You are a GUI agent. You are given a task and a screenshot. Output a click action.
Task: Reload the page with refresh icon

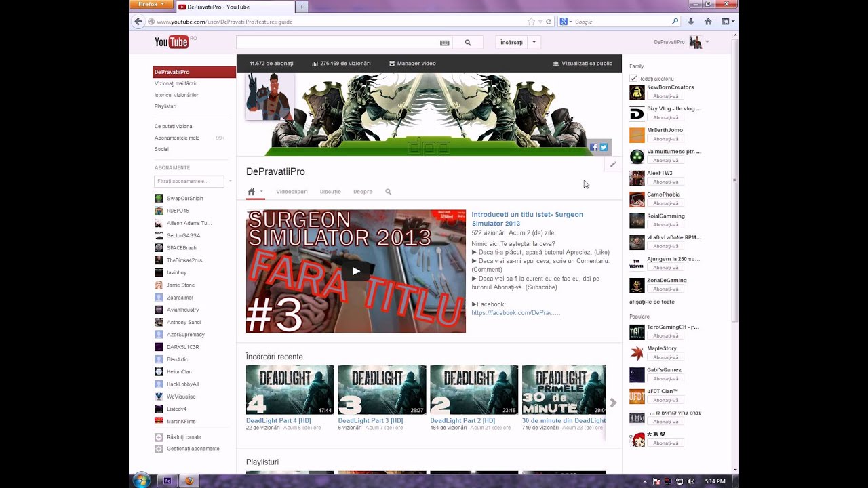click(x=549, y=22)
